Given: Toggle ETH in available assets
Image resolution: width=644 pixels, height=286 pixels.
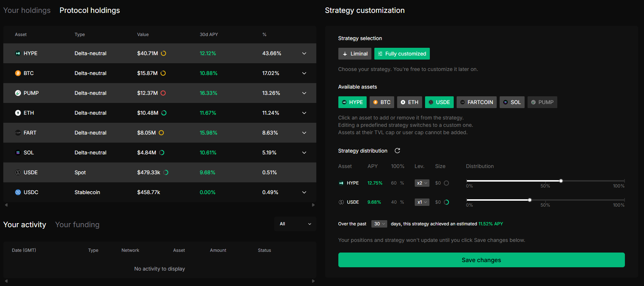Looking at the screenshot, I should (410, 102).
